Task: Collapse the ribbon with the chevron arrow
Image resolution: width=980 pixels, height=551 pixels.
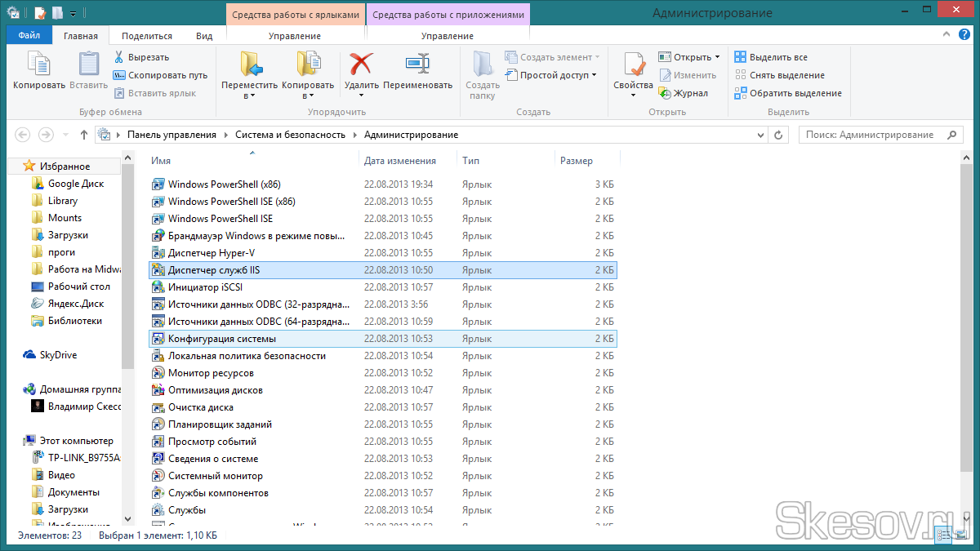Action: pos(947,36)
